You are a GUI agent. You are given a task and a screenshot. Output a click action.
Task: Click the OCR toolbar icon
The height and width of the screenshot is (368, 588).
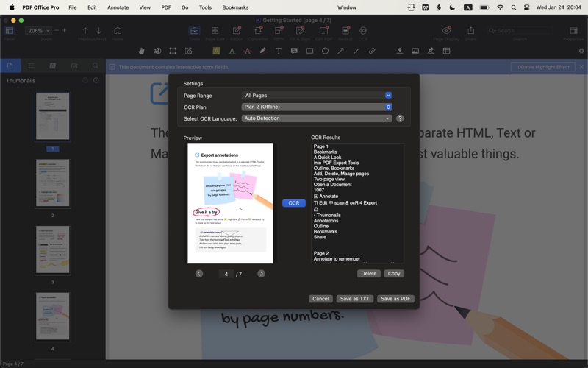coord(362,31)
